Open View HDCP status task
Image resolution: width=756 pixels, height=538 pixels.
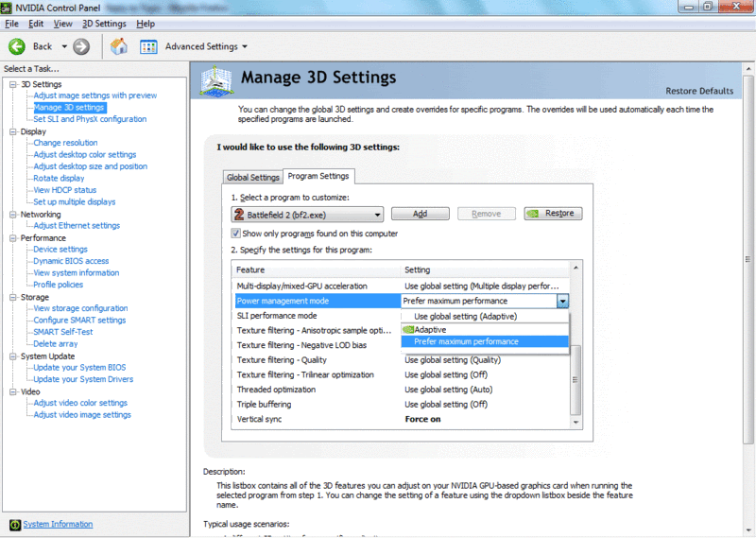(65, 190)
